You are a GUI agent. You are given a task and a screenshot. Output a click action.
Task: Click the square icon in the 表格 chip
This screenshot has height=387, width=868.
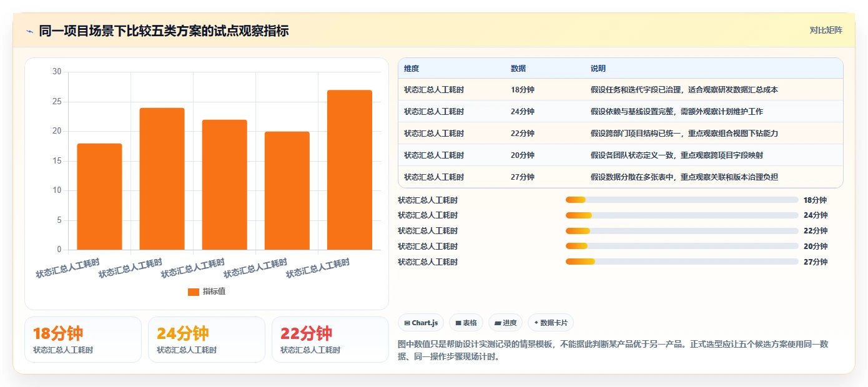click(458, 323)
